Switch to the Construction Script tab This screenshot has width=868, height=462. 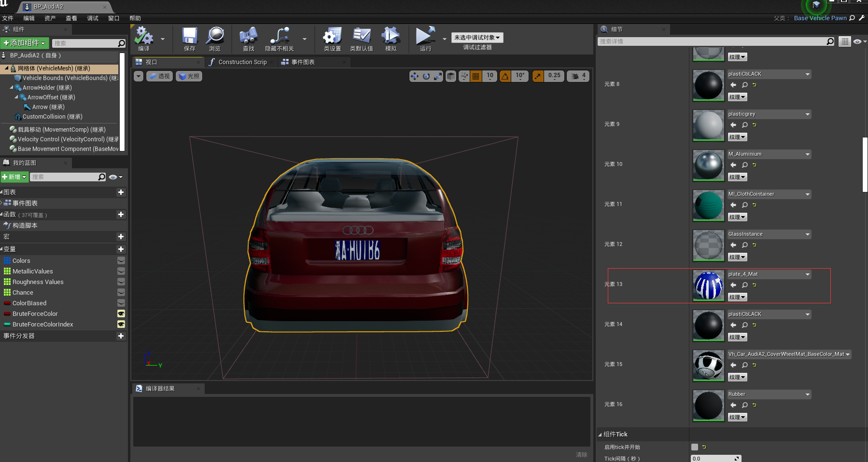pyautogui.click(x=242, y=62)
